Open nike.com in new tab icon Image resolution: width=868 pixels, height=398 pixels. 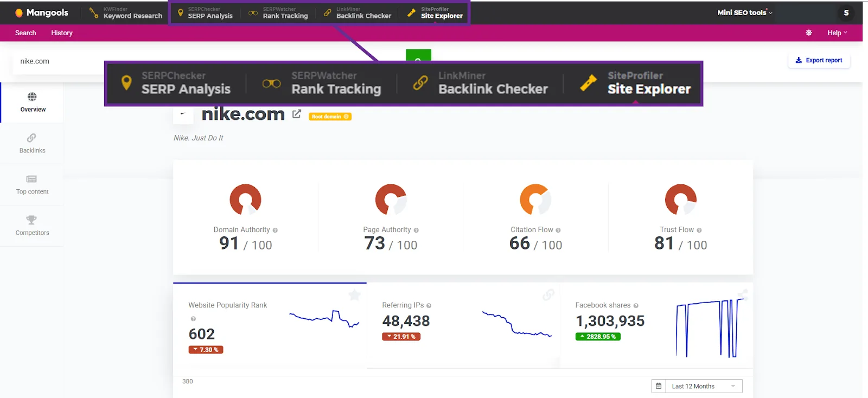(x=297, y=114)
